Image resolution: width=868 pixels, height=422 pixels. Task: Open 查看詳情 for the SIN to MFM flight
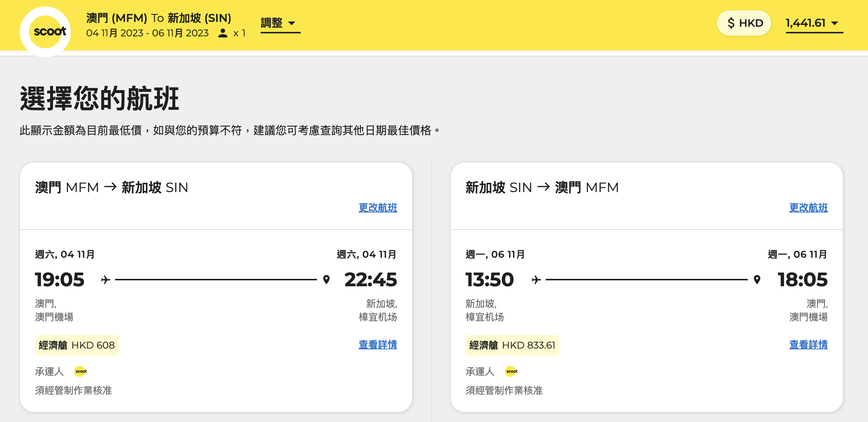click(x=808, y=345)
